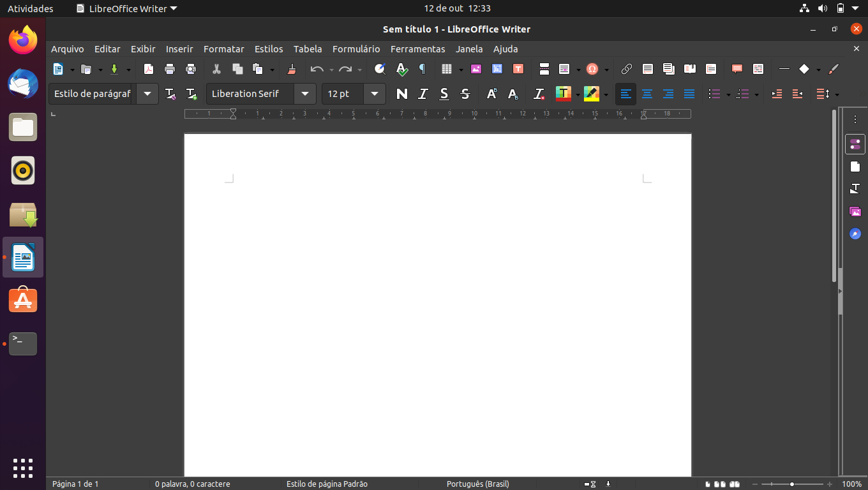Open the Formatar menu
Viewport: 868px width, 490px height.
click(224, 49)
